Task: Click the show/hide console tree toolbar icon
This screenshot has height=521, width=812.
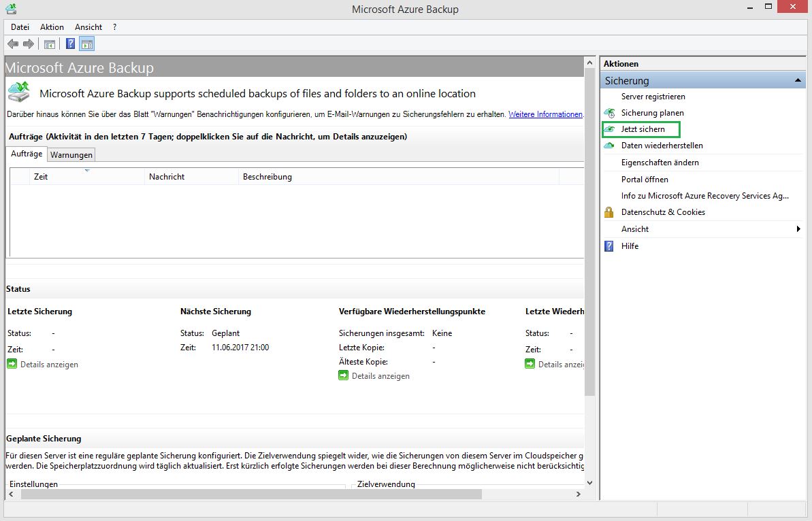Action: pos(48,44)
